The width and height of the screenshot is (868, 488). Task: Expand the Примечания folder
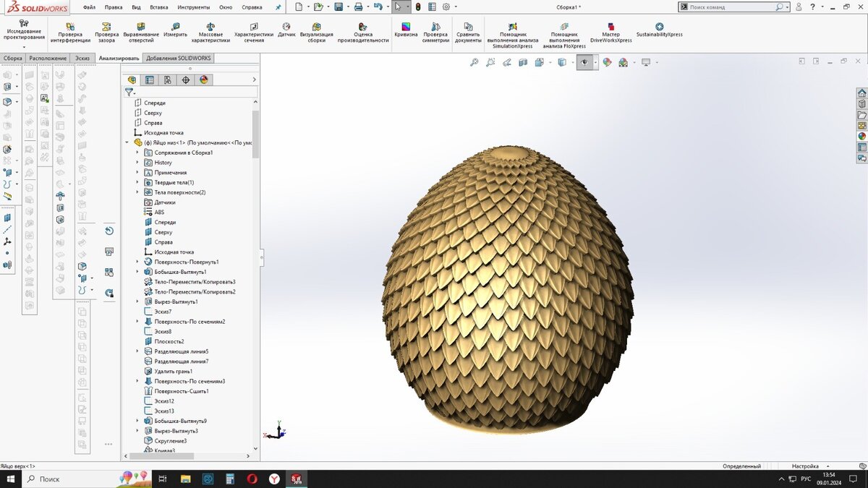click(x=137, y=173)
